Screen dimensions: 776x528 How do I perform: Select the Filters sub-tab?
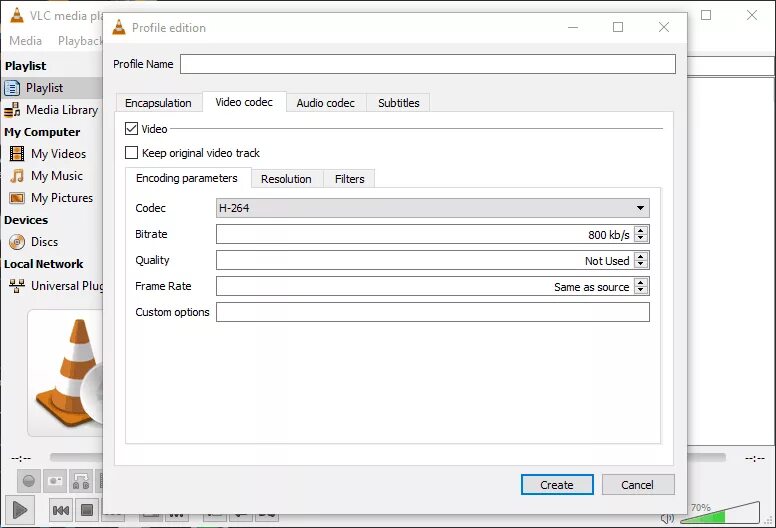tap(349, 179)
